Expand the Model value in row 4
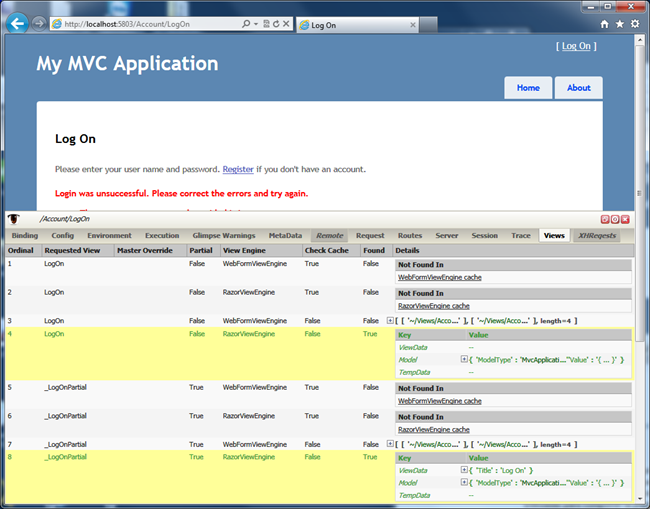 pyautogui.click(x=464, y=359)
